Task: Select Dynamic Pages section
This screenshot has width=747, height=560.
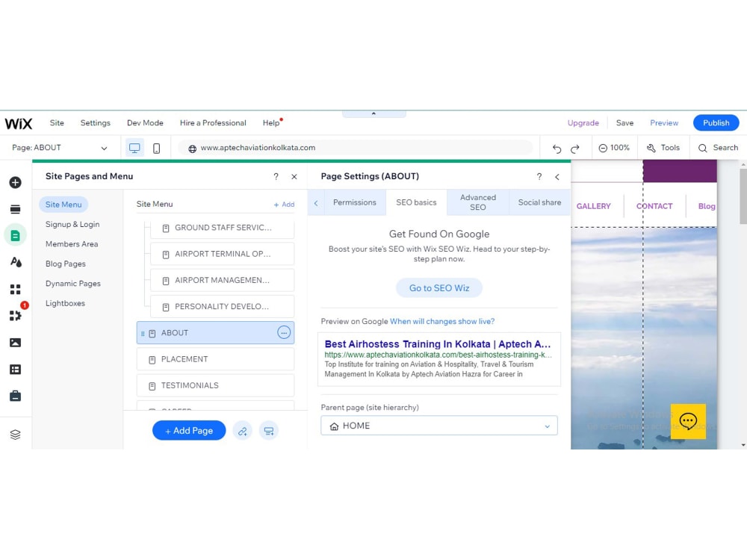Action: coord(73,283)
